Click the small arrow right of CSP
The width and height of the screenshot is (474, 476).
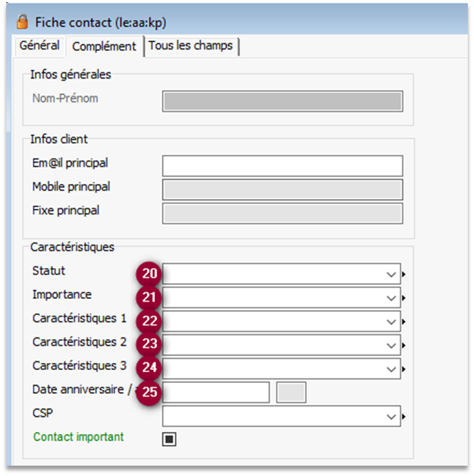point(404,417)
